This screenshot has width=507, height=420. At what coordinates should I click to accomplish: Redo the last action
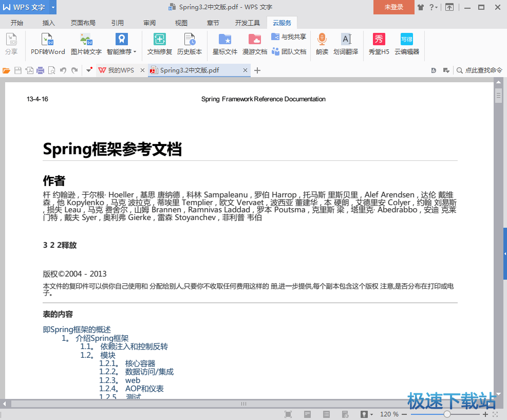pos(74,70)
